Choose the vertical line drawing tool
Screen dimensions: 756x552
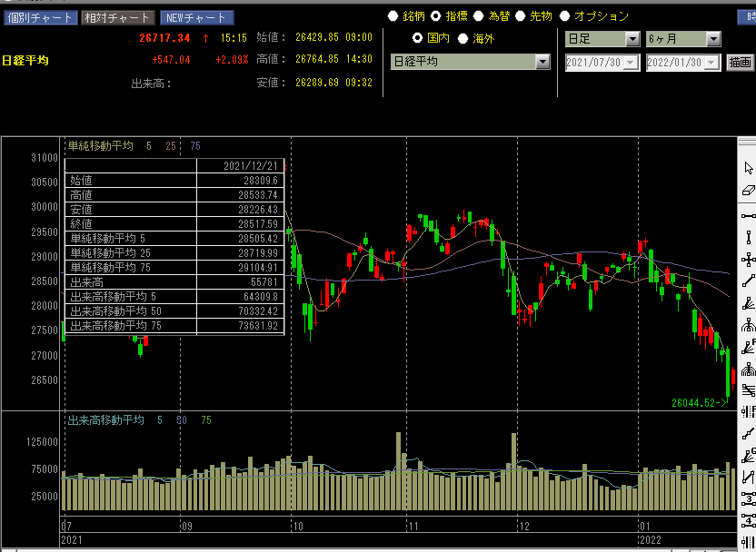click(748, 238)
